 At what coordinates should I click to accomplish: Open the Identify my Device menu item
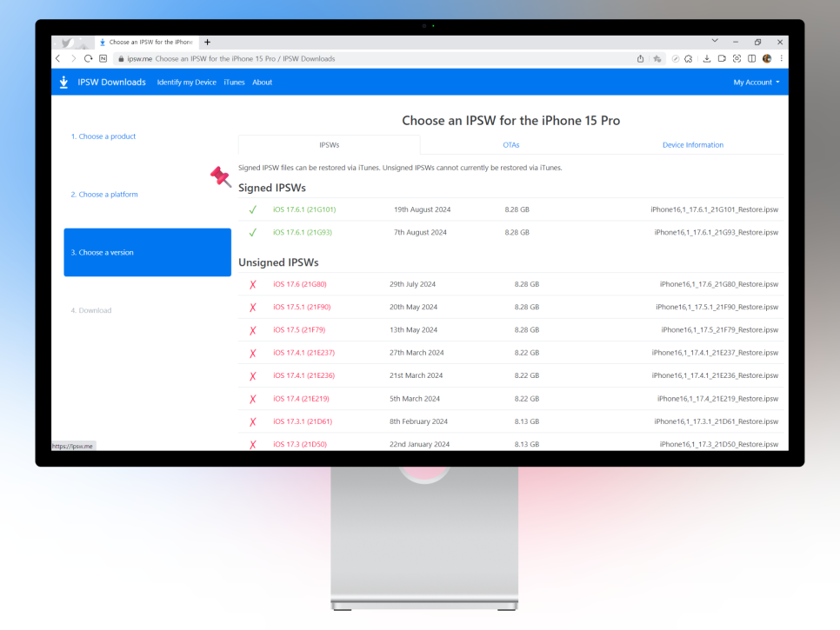coord(186,83)
